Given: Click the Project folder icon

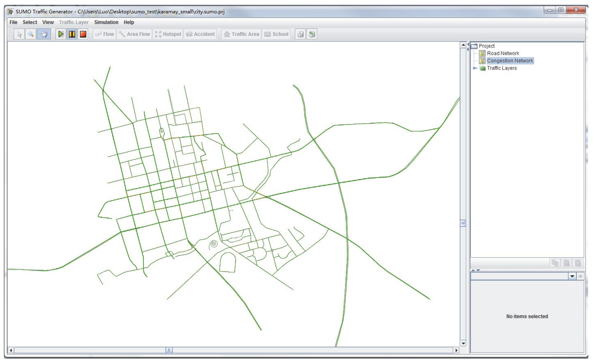Looking at the screenshot, I should click(x=474, y=46).
